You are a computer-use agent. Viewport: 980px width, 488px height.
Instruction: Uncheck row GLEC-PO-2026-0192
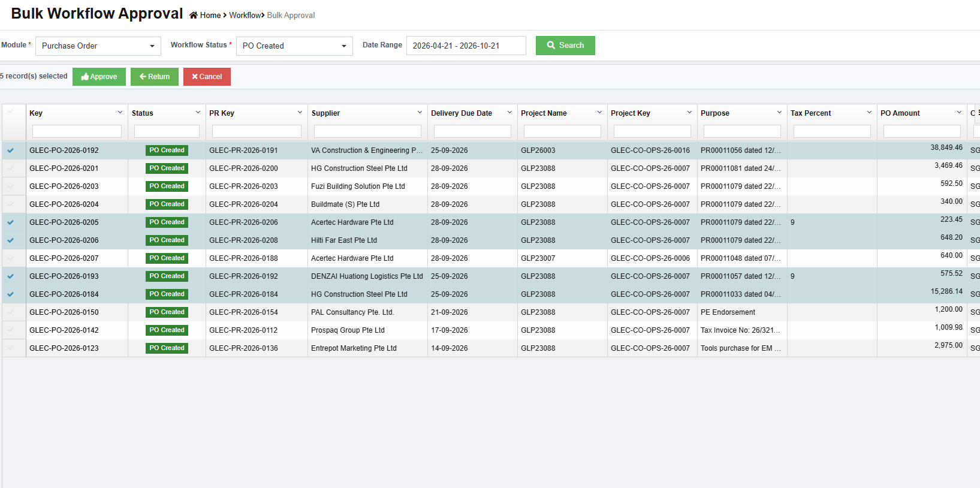(11, 150)
